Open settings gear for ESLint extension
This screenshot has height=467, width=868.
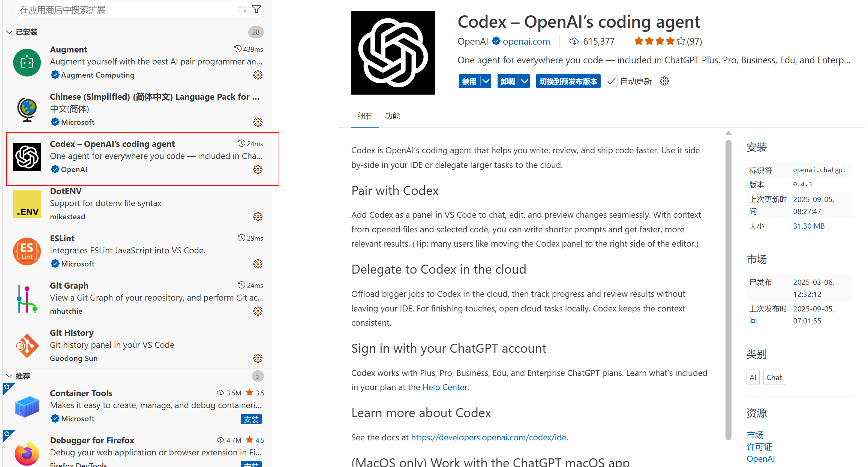pyautogui.click(x=258, y=263)
